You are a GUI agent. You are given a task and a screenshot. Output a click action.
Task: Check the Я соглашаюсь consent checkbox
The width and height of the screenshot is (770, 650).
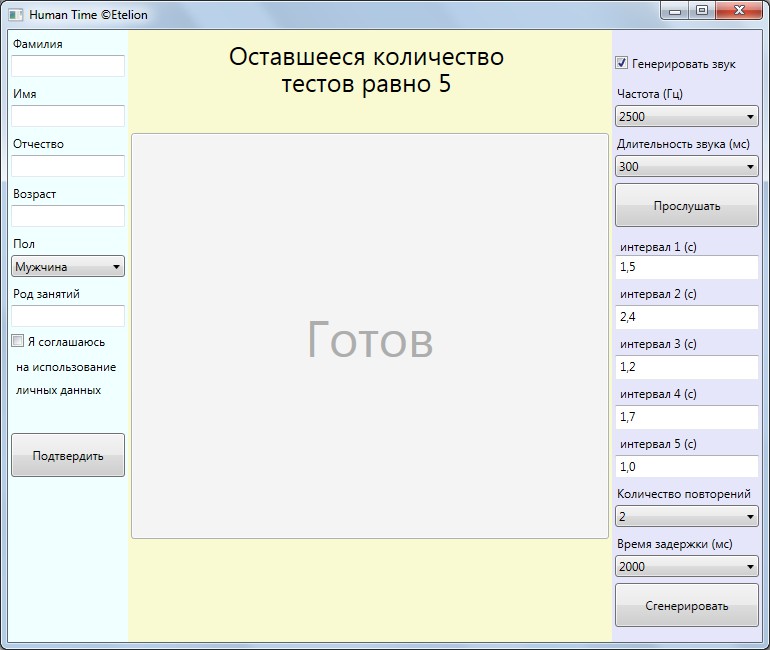click(17, 341)
